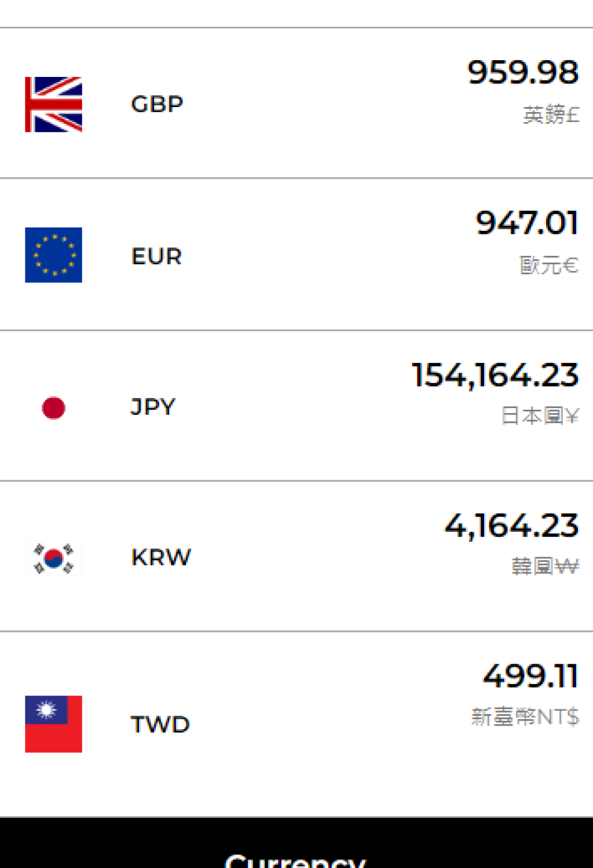Screen dimensions: 593x868
Task: Click the 新臺幣NT$ currency name
Action: tap(525, 717)
